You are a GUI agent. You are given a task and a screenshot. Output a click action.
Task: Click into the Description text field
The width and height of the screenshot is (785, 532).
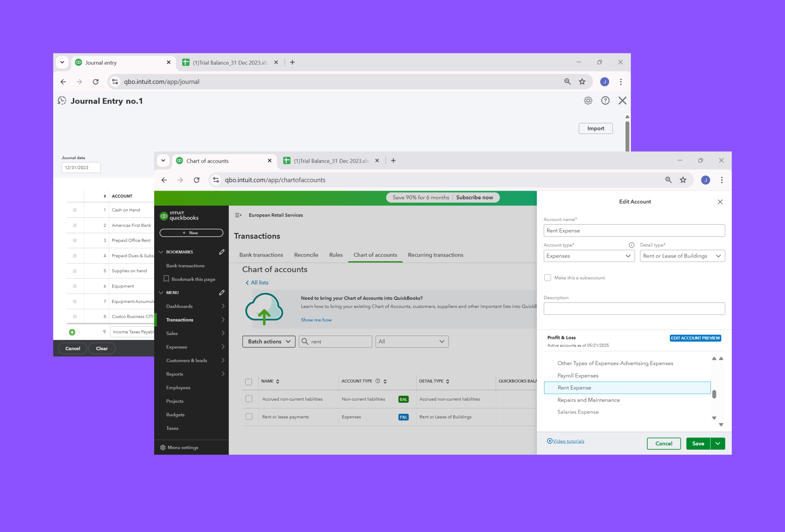coord(634,309)
